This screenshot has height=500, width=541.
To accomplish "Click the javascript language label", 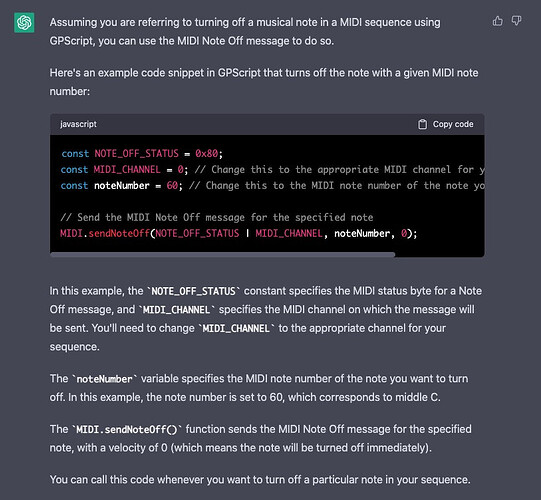I will pyautogui.click(x=78, y=124).
